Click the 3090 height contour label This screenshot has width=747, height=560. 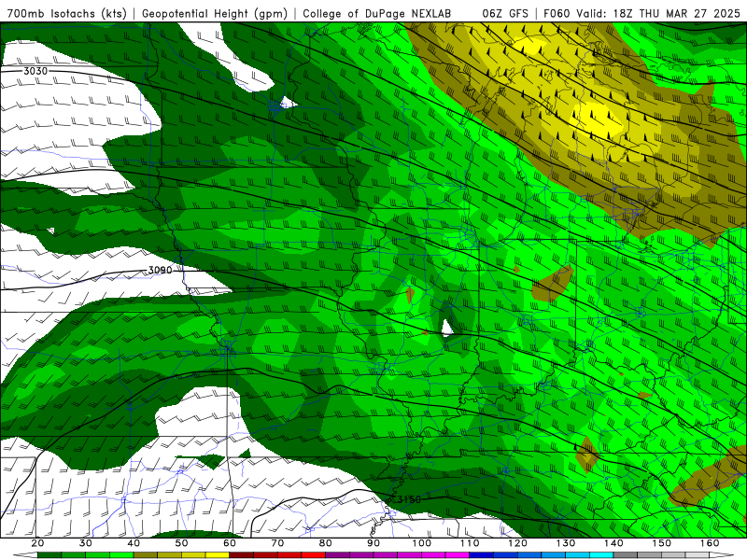[160, 270]
